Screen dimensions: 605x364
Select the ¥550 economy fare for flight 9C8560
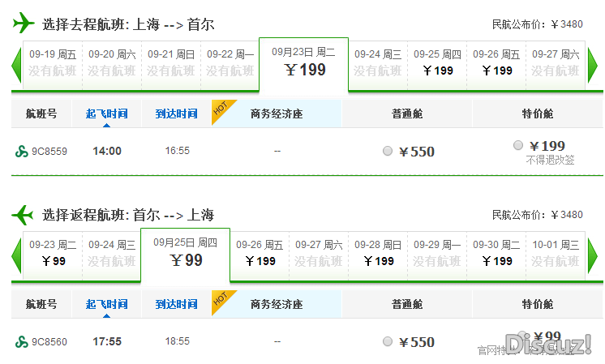[x=388, y=341]
